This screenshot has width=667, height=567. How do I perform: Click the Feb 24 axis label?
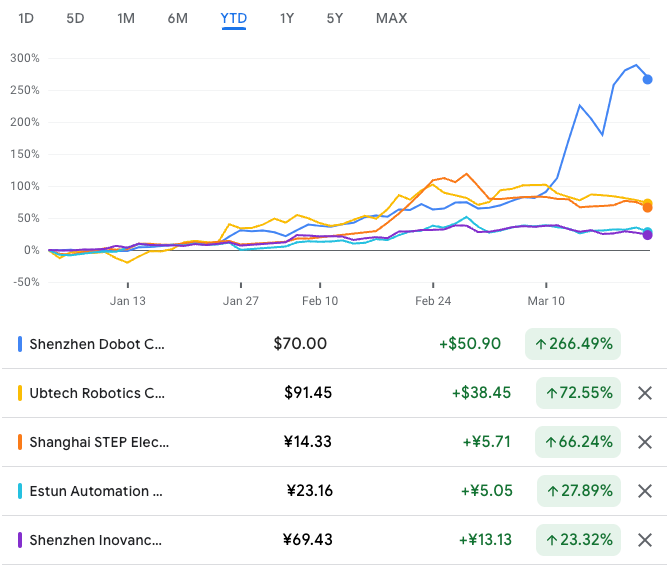click(x=433, y=301)
